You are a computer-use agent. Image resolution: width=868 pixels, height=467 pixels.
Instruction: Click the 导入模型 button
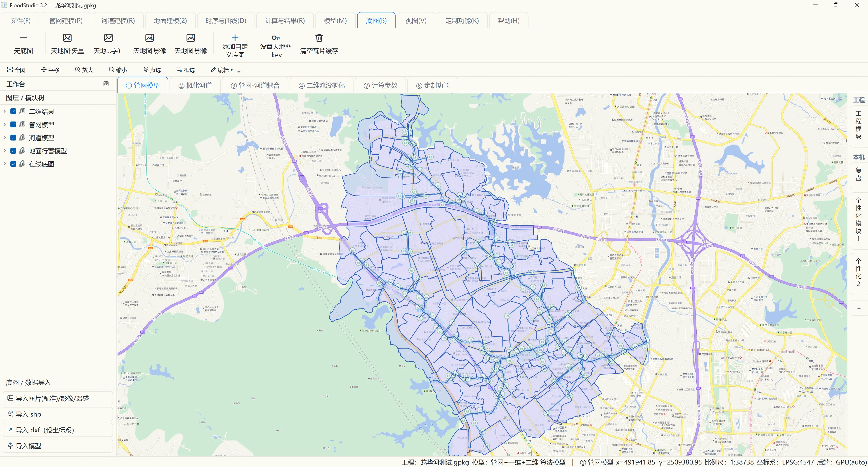pyautogui.click(x=58, y=446)
